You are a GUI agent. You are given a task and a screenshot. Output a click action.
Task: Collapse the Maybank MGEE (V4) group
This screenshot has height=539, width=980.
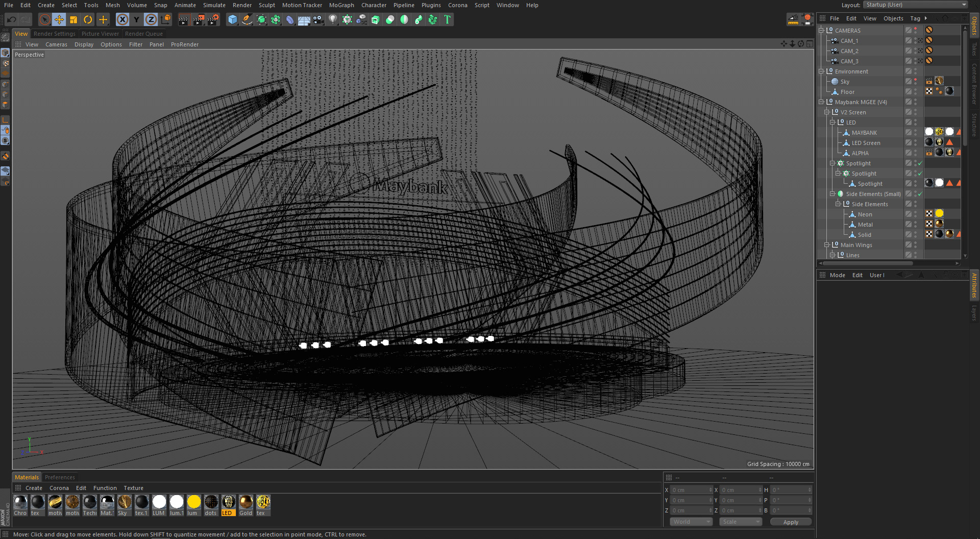pyautogui.click(x=821, y=102)
